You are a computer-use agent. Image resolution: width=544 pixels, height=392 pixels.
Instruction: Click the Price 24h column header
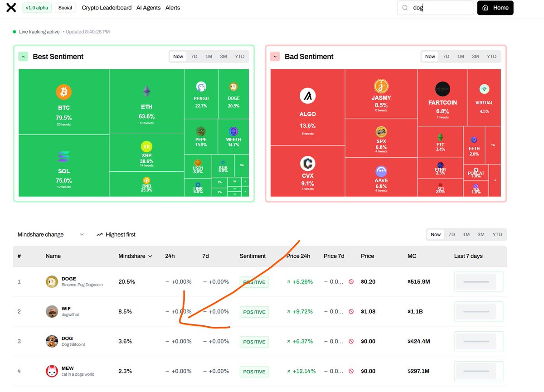(x=298, y=256)
